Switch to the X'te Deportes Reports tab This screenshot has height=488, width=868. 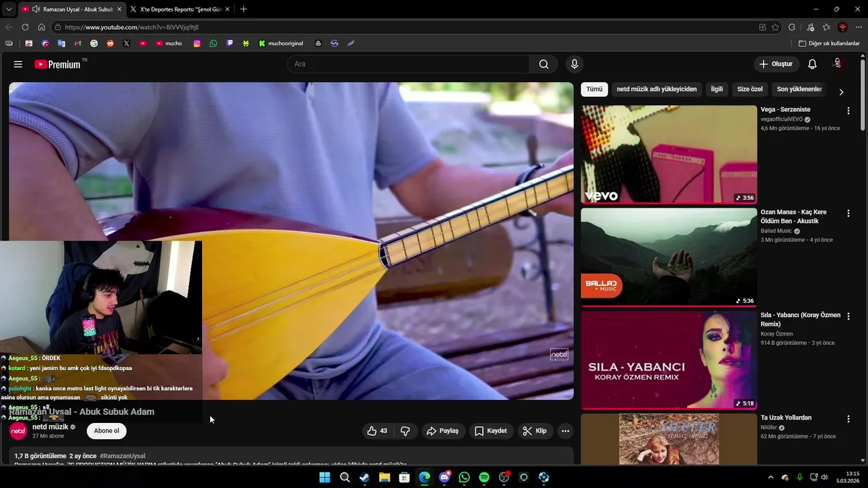(x=180, y=9)
